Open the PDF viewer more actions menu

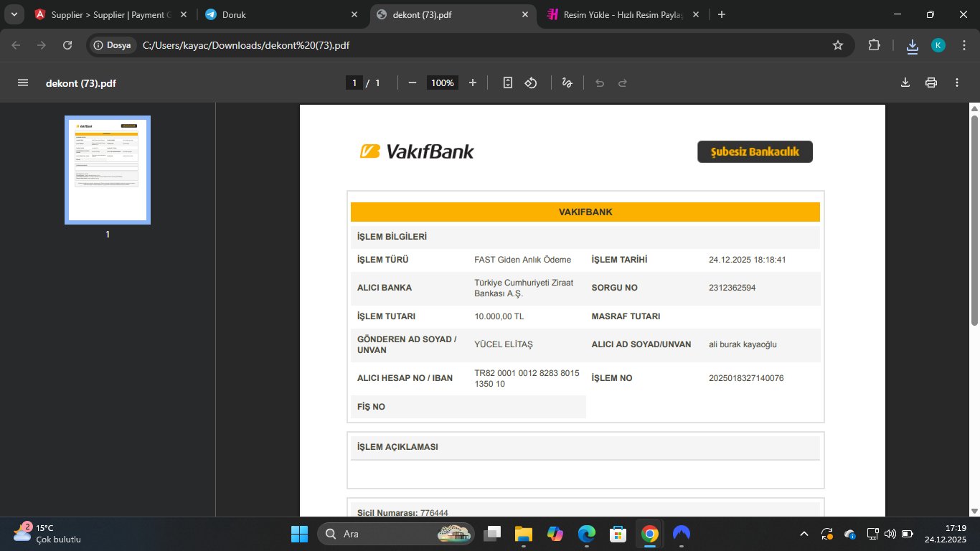click(957, 83)
